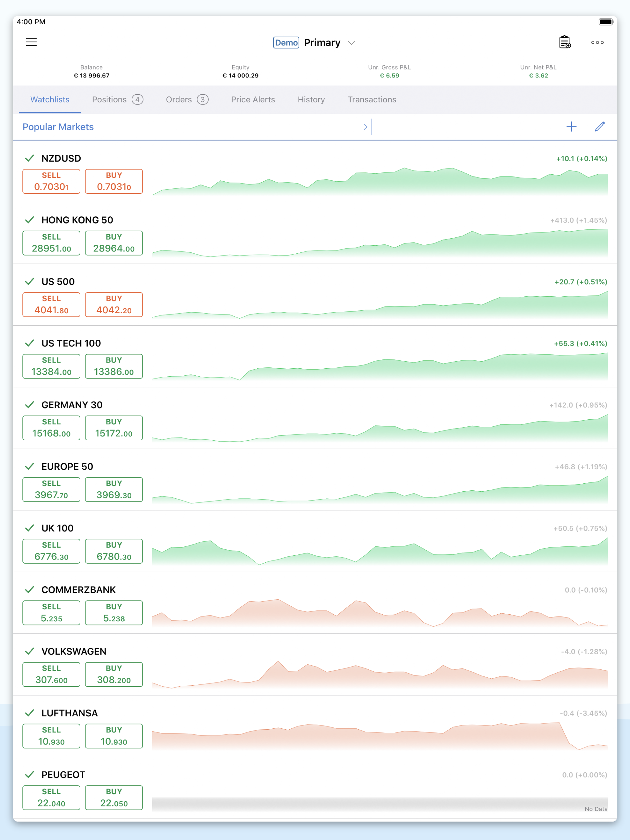630x840 pixels.
Task: Toggle the checkmark next to VOLKSWAGEN
Action: (x=29, y=651)
